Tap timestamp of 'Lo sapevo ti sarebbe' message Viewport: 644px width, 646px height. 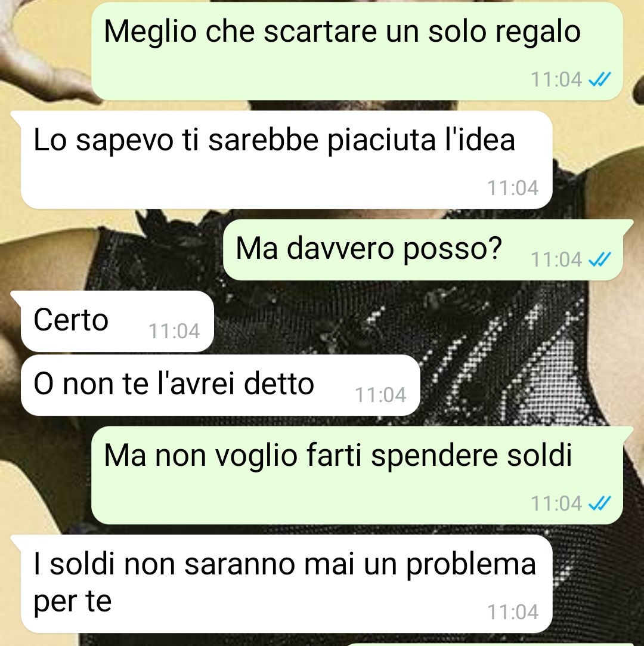pyautogui.click(x=513, y=188)
